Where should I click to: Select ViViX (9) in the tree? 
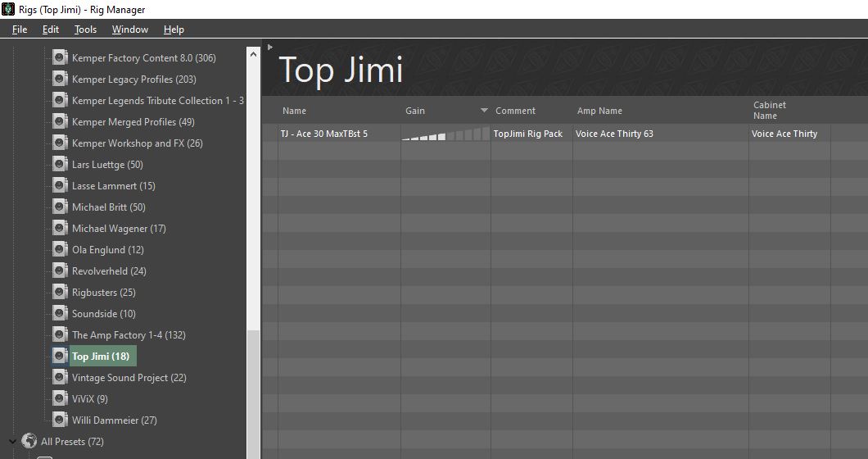(x=90, y=399)
